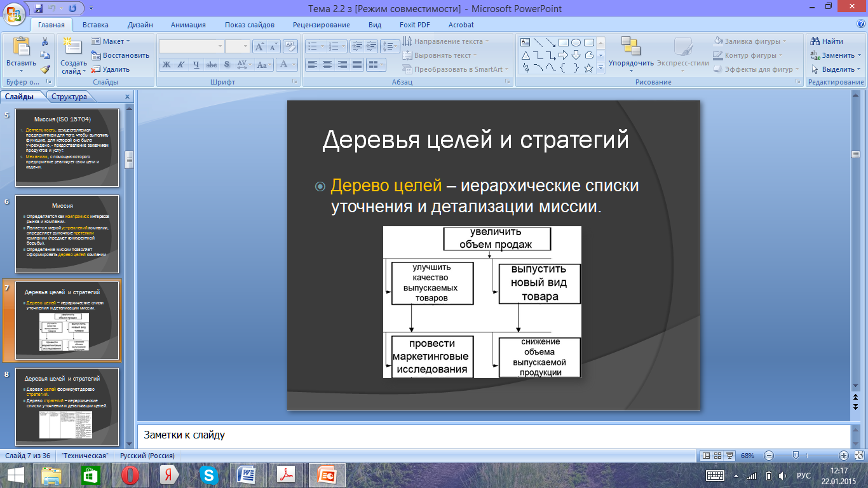Open the Дизайн ribbon tab

click(x=139, y=25)
